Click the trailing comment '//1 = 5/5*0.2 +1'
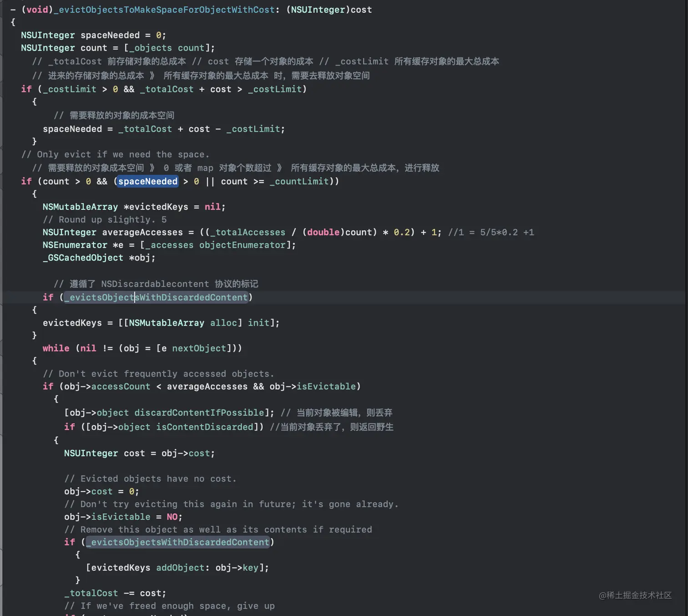 coord(491,232)
